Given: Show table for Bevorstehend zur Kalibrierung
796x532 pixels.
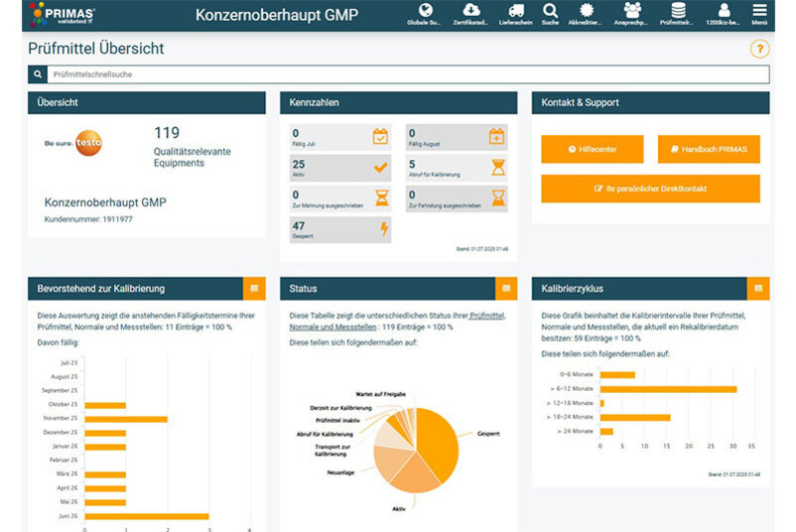Looking at the screenshot, I should [254, 288].
